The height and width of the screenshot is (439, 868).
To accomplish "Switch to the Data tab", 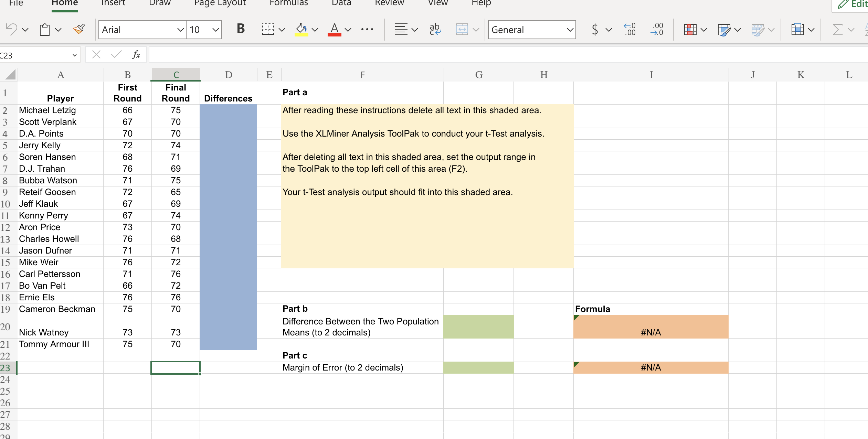I will pos(341,3).
